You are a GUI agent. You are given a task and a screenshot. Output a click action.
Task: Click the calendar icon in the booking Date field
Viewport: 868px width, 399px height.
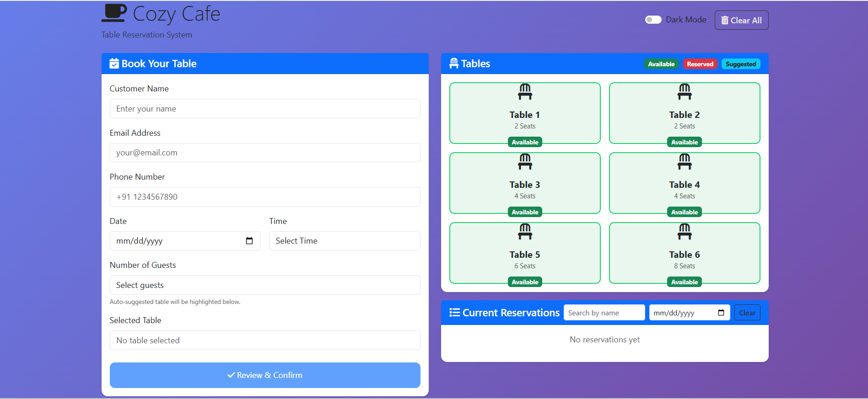tap(249, 241)
